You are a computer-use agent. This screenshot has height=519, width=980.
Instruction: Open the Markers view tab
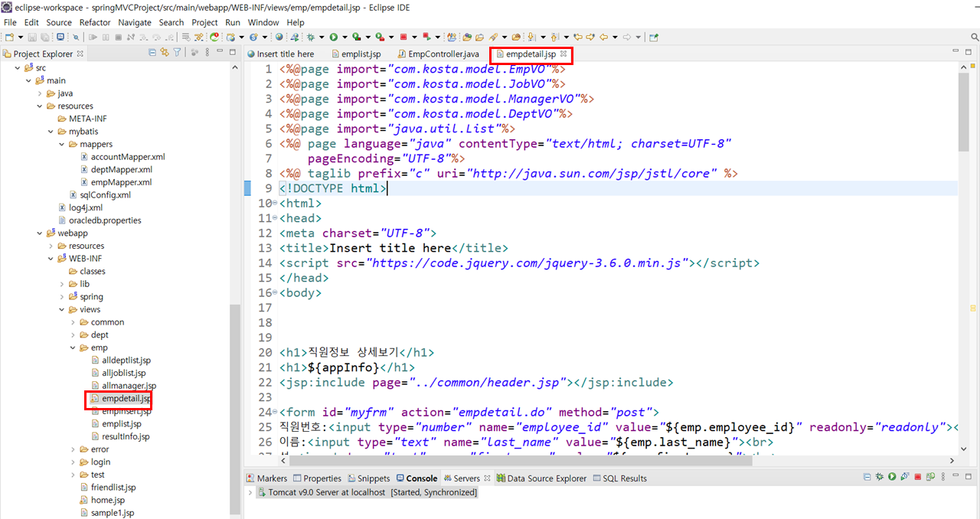[266, 478]
